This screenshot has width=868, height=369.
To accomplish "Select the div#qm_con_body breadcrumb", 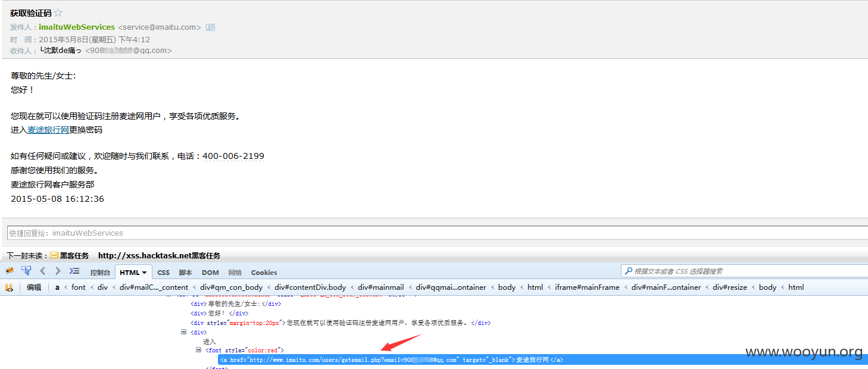I will pyautogui.click(x=232, y=287).
